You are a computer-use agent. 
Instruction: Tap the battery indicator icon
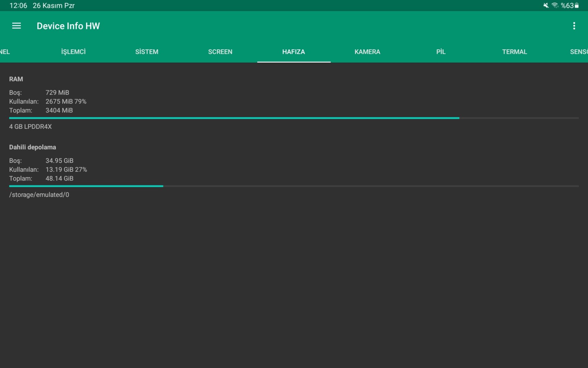(x=576, y=5)
